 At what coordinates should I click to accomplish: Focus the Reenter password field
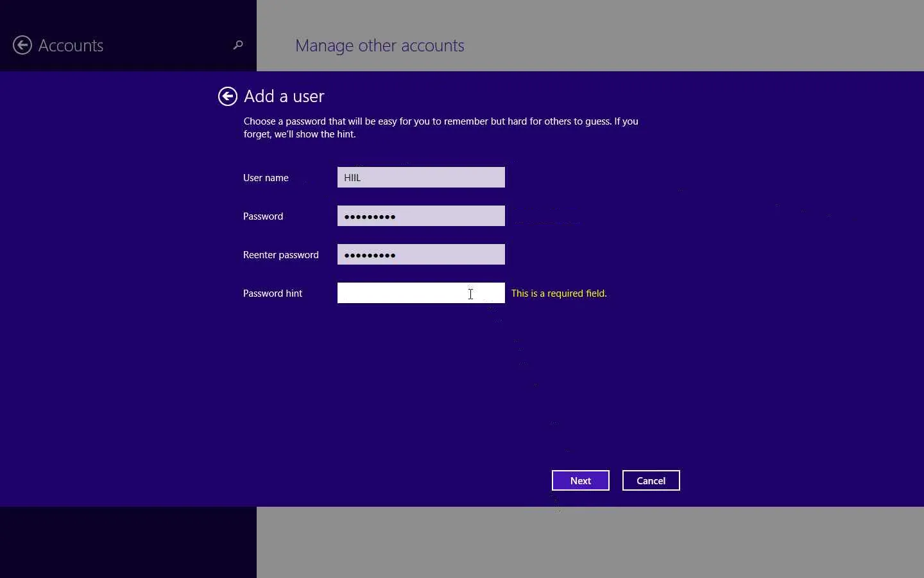421,254
